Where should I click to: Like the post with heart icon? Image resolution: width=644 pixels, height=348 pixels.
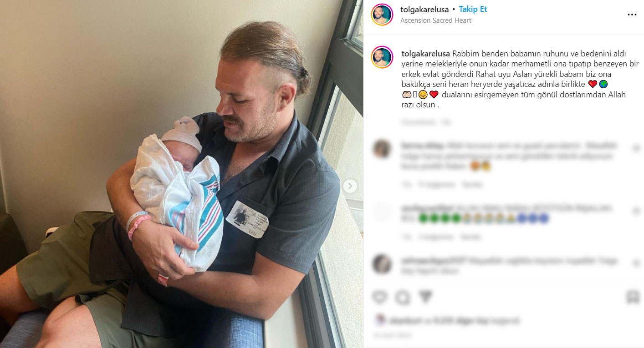coord(379,298)
